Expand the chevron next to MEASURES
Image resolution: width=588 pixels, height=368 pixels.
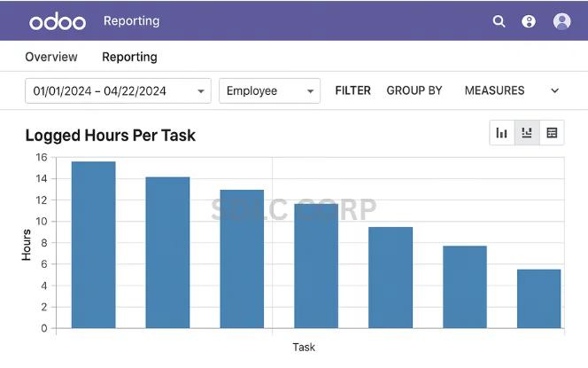[x=555, y=90]
